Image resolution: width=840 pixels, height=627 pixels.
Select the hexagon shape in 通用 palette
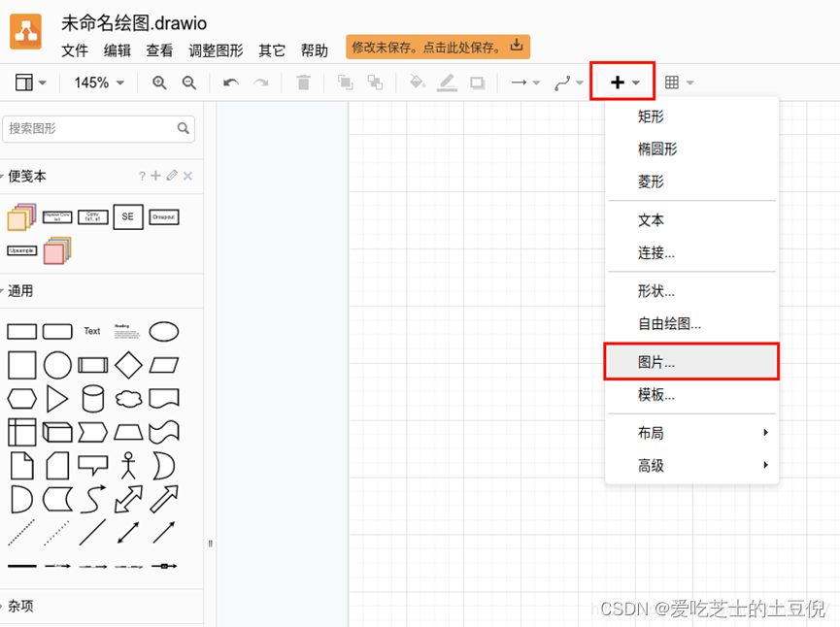(22, 399)
